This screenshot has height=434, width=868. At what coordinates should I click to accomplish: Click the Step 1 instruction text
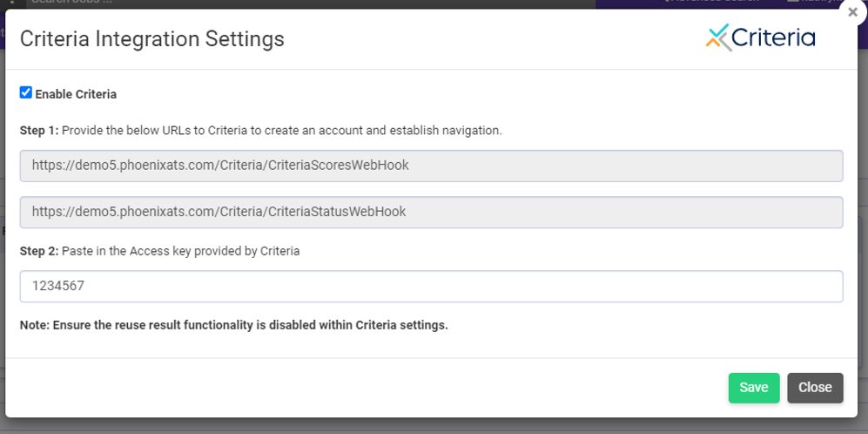[260, 132]
